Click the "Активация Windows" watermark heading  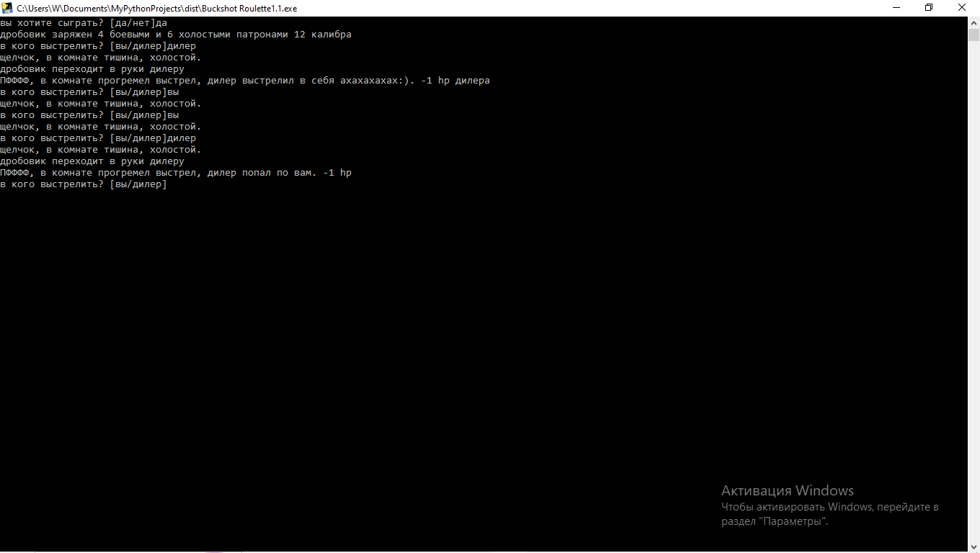788,491
